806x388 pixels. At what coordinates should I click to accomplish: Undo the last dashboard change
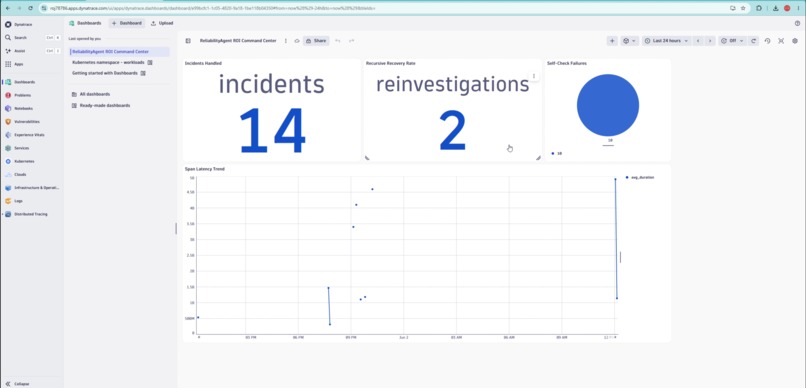[337, 41]
